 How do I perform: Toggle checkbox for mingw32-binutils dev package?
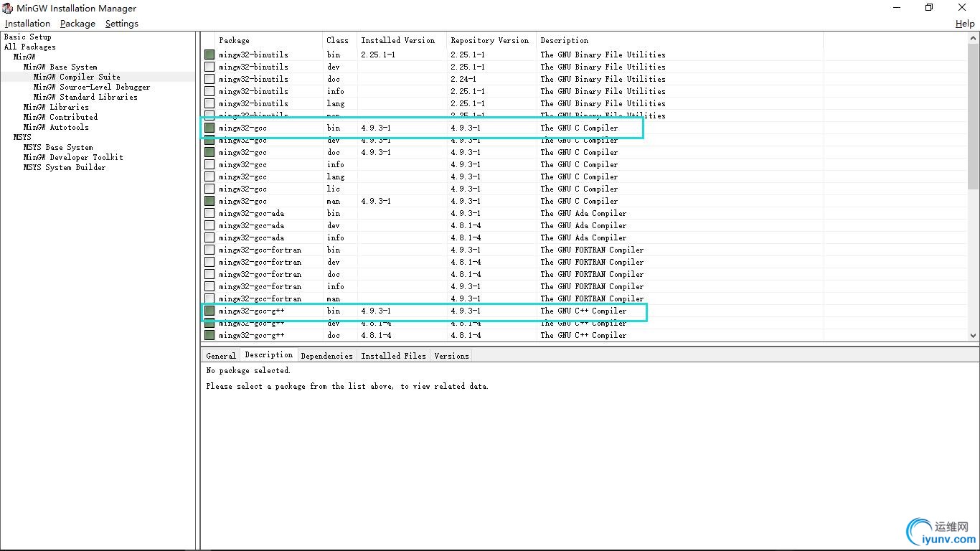tap(209, 67)
